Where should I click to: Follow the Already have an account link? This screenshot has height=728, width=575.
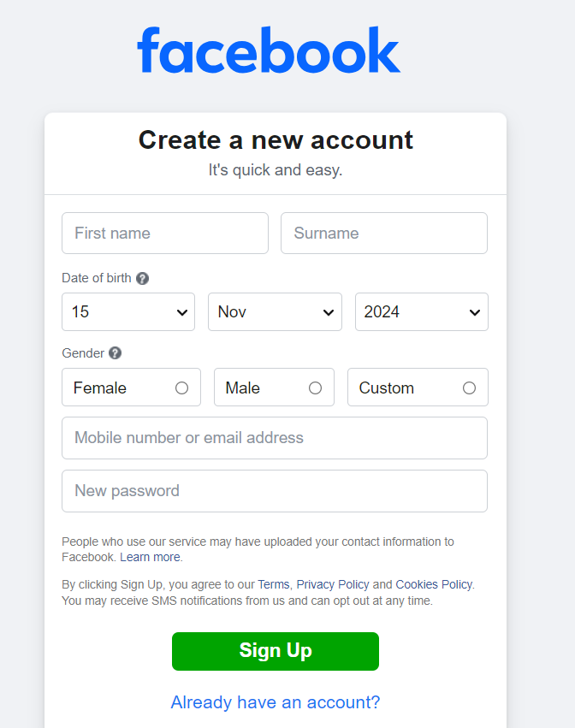pos(276,702)
